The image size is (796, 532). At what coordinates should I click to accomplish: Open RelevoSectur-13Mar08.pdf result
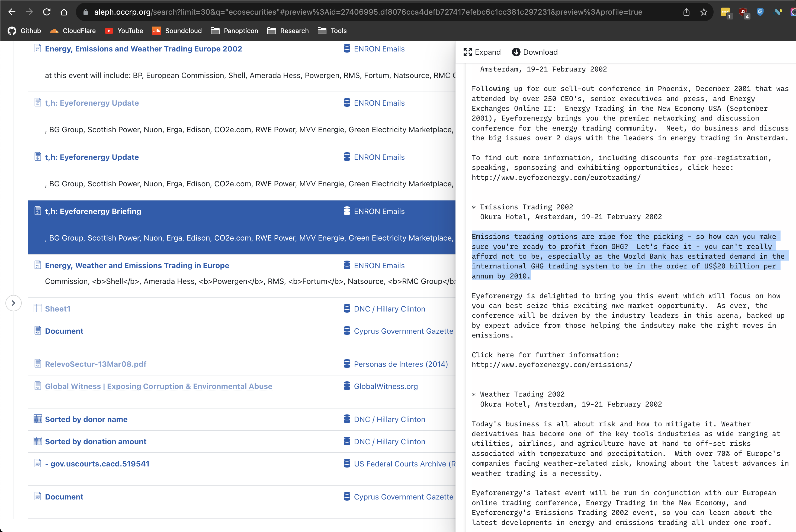[x=95, y=364]
